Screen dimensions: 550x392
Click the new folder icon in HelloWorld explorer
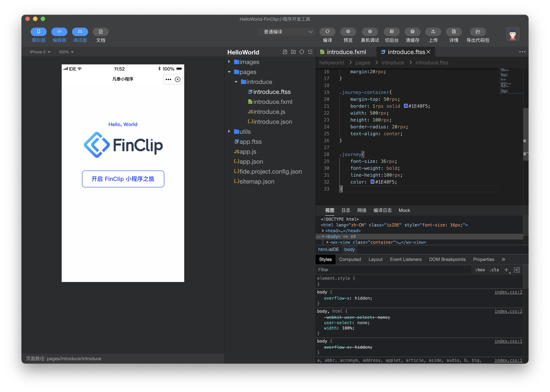293,52
